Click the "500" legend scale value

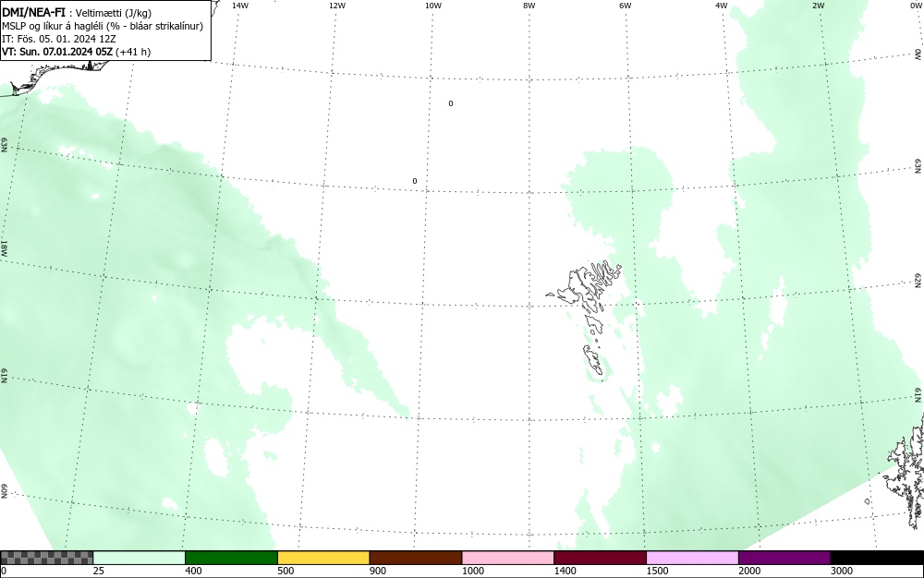click(286, 571)
